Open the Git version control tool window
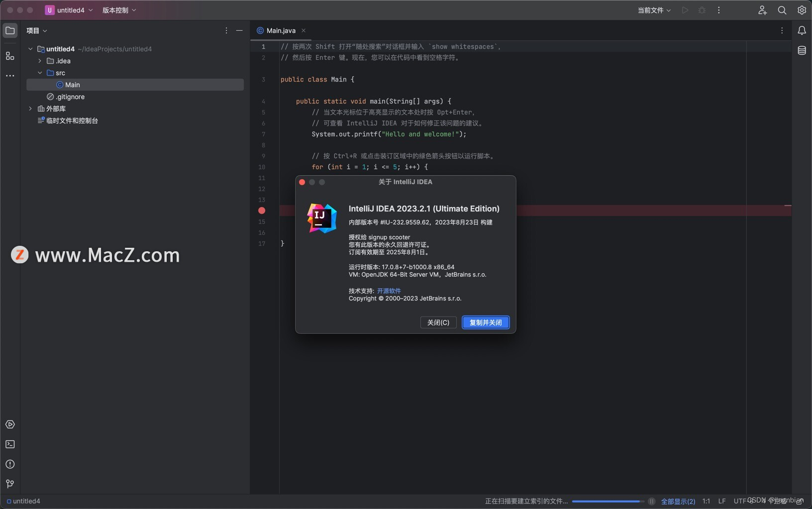 (x=10, y=484)
